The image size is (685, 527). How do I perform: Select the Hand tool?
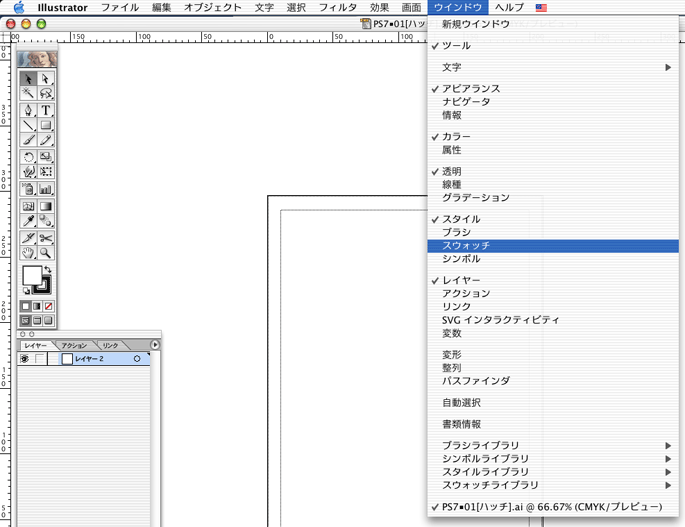(28, 253)
